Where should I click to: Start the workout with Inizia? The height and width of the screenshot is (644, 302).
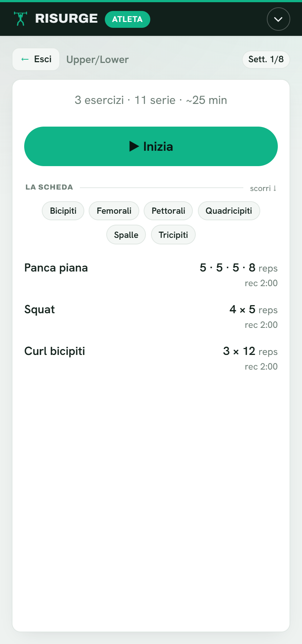coord(151,146)
